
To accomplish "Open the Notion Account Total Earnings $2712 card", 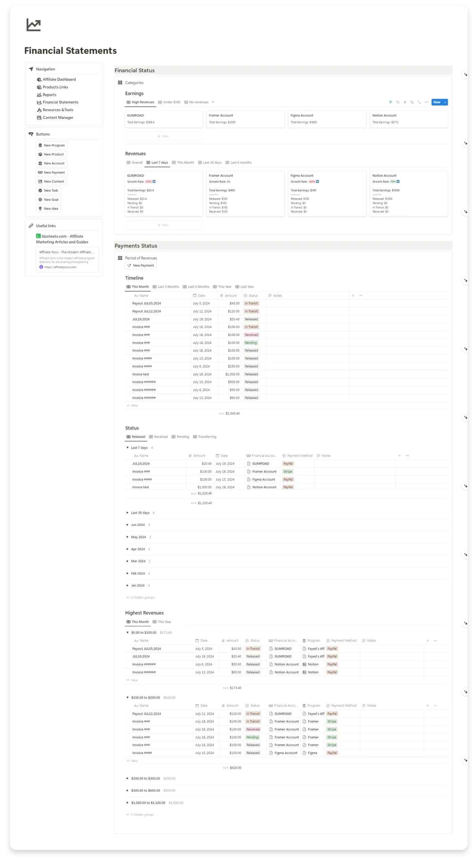I will pyautogui.click(x=409, y=119).
